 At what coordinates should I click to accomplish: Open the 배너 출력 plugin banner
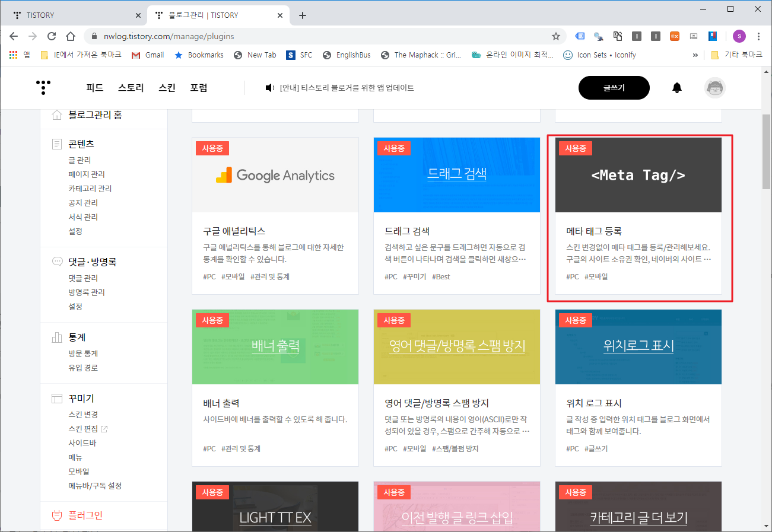tap(275, 347)
